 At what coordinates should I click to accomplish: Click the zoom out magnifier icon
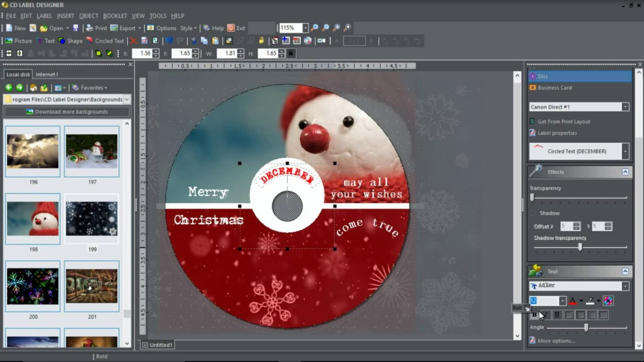pyautogui.click(x=326, y=28)
